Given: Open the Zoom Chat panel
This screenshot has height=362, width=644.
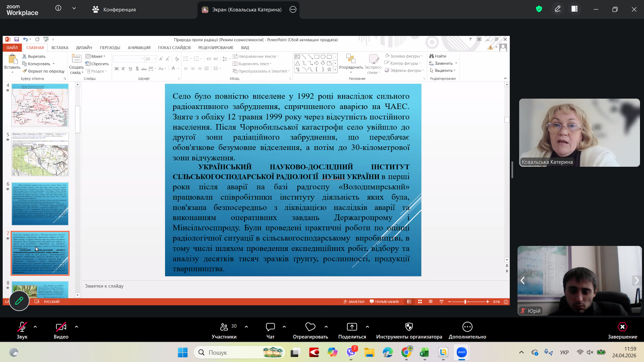Looking at the screenshot, I should click(x=270, y=330).
